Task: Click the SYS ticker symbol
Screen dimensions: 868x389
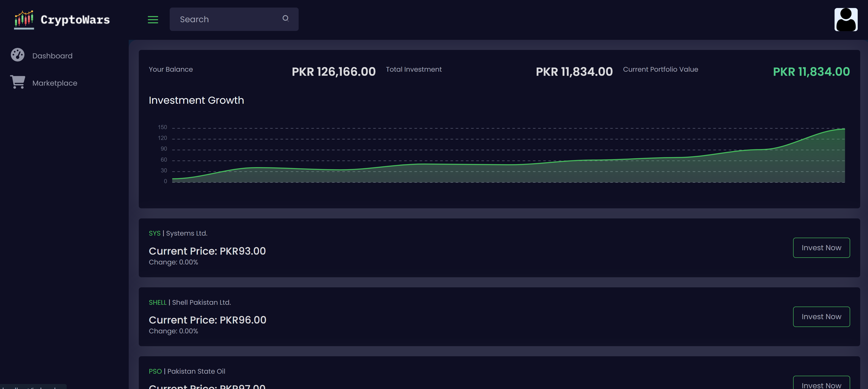Action: coord(155,233)
